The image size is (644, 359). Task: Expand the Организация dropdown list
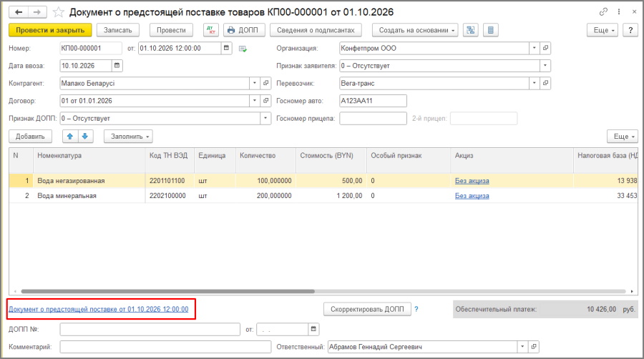click(x=535, y=48)
